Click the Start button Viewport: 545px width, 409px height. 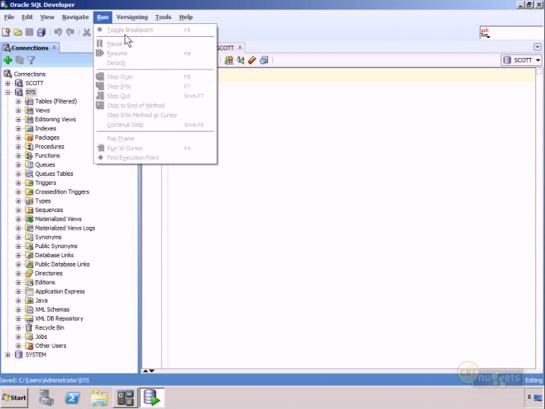pos(14,398)
